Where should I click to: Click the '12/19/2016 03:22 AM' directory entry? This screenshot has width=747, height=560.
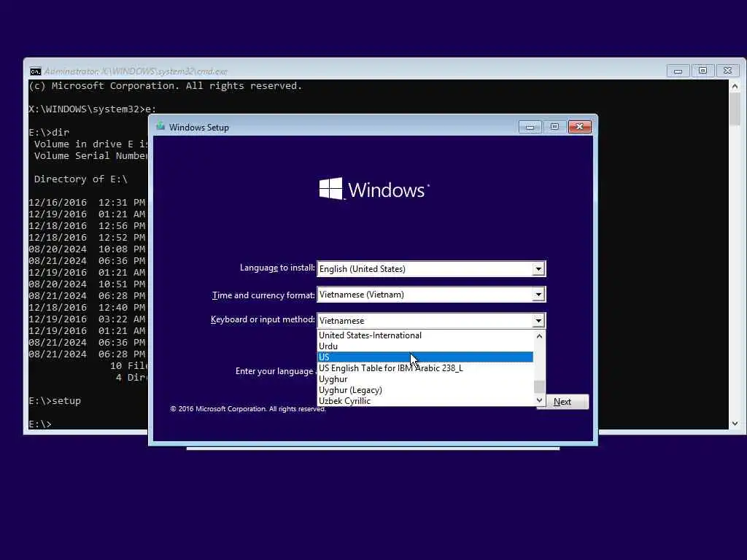88,319
